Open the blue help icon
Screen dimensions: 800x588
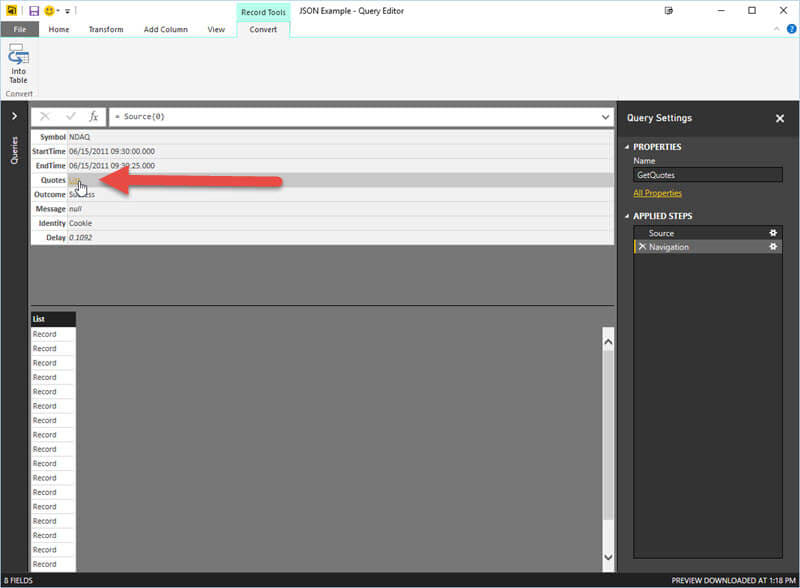(x=791, y=29)
